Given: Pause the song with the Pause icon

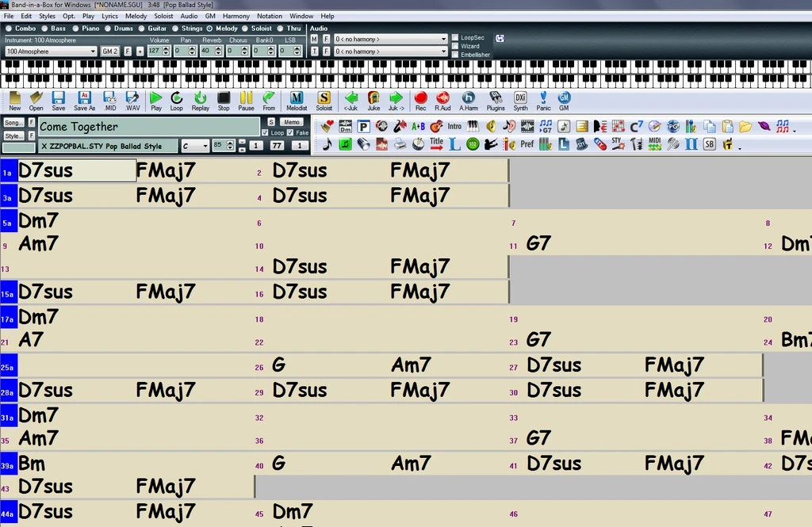Looking at the screenshot, I should [x=246, y=101].
